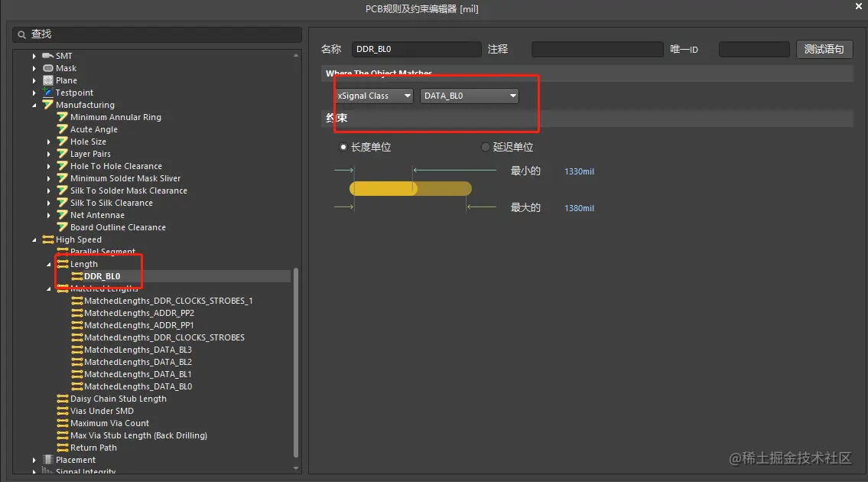The width and height of the screenshot is (868, 482).
Task: Select MatchedLengths_DATA_BL2 rule
Action: [138, 362]
